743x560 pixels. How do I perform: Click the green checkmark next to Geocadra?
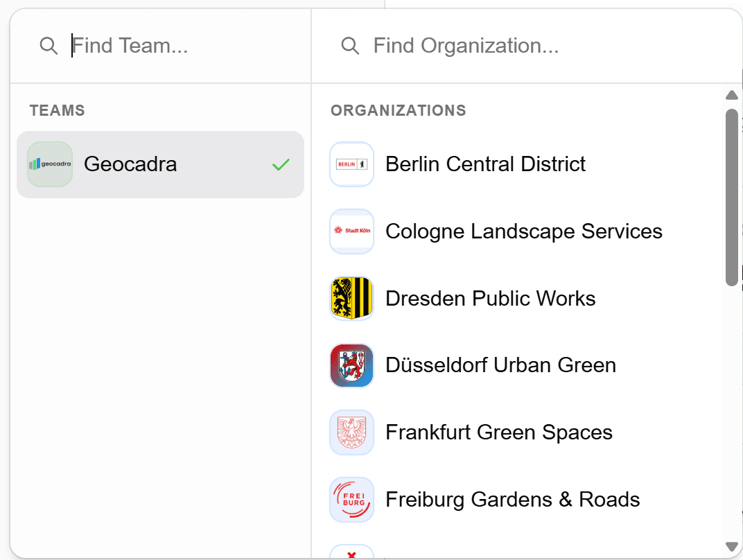[x=281, y=164]
